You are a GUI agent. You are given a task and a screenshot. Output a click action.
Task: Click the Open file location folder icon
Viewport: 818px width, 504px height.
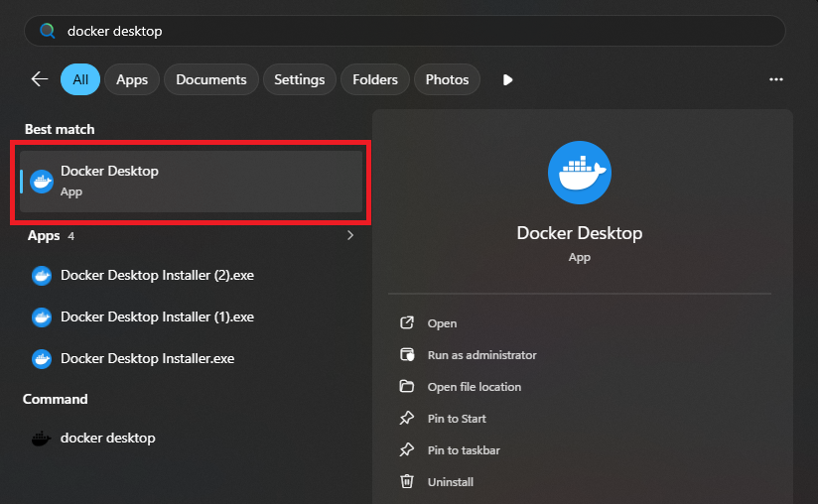407,386
